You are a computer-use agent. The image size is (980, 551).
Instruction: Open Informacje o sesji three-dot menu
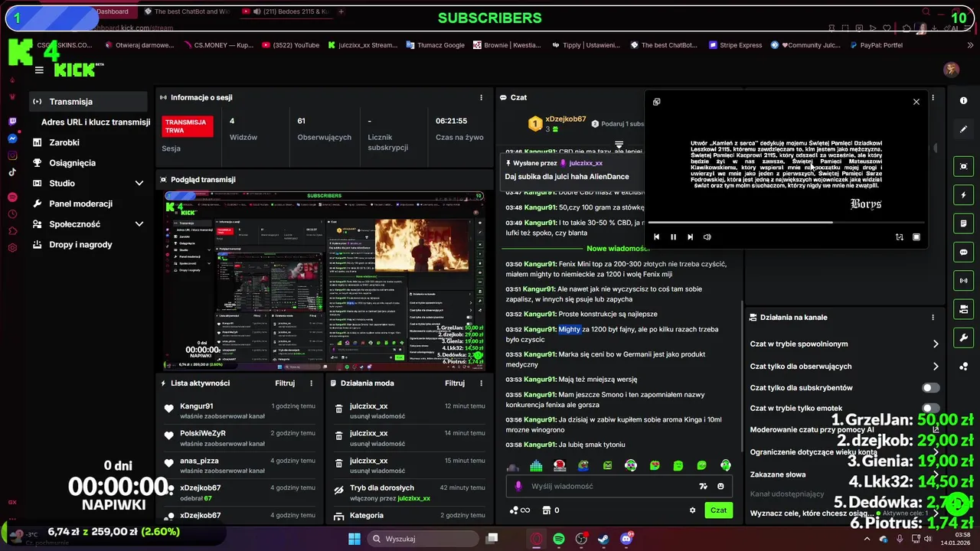pos(481,98)
